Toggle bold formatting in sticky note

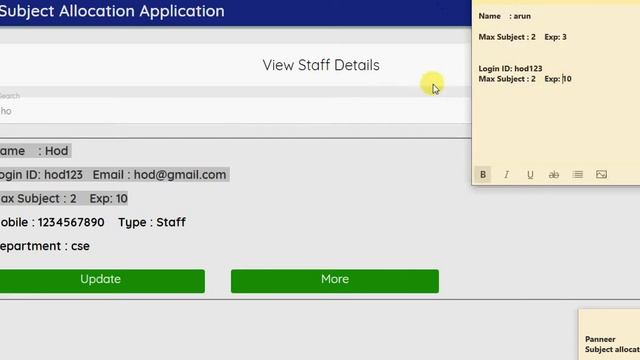tap(482, 175)
